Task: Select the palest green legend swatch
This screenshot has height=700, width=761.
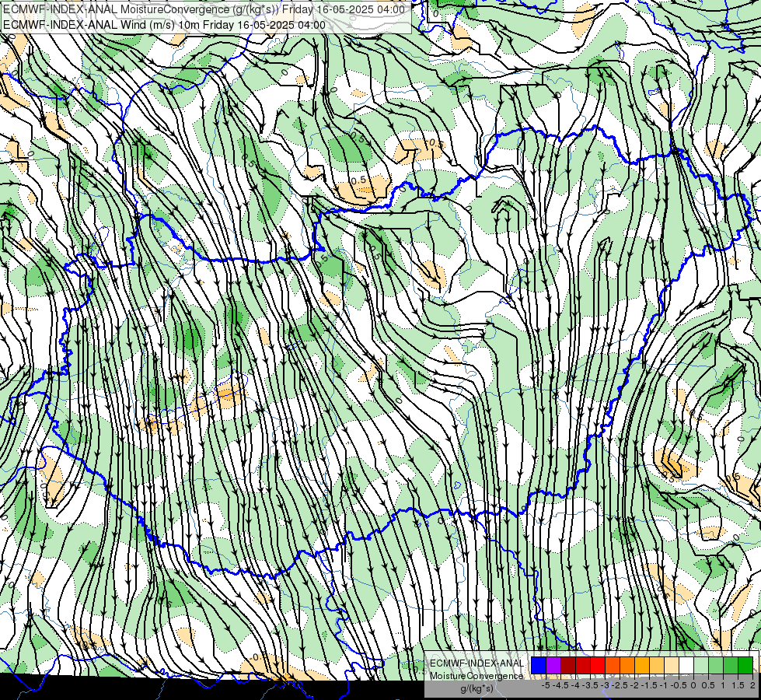Action: point(701,665)
